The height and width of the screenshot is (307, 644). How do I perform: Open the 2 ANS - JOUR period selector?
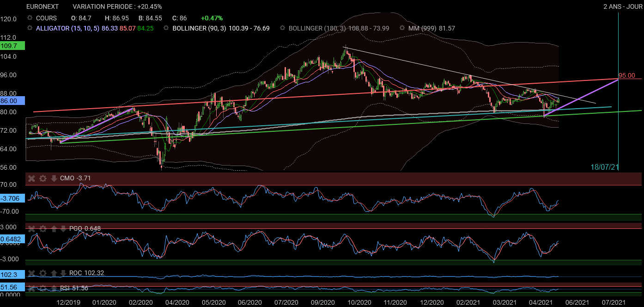click(x=623, y=6)
